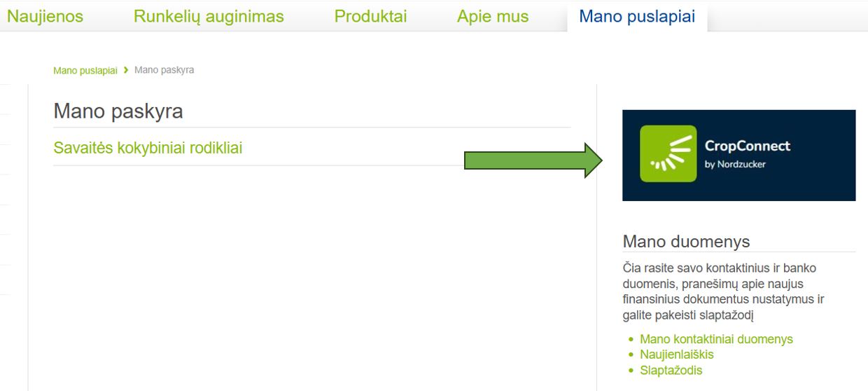Open the Produktai menu tab
868x391 pixels.
370,16
